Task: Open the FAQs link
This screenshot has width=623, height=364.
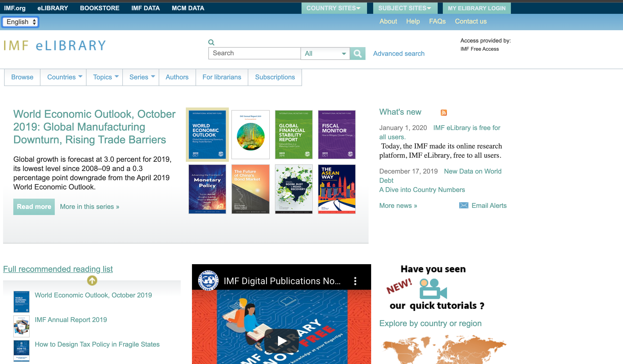Action: pyautogui.click(x=437, y=22)
